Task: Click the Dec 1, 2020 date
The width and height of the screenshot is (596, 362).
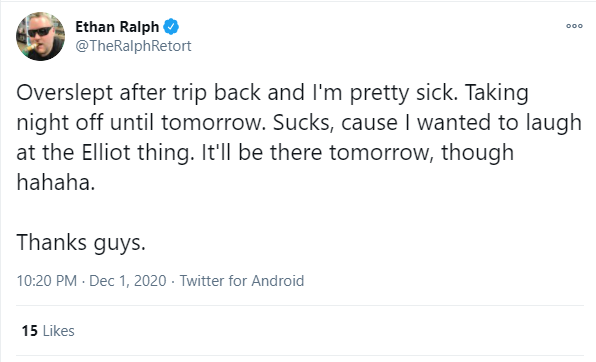Action: [128, 281]
